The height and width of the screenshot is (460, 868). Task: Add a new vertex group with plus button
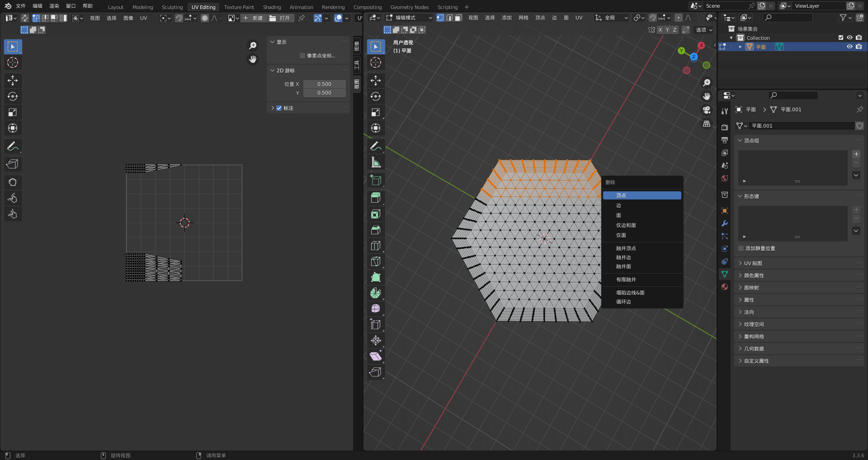click(x=856, y=154)
